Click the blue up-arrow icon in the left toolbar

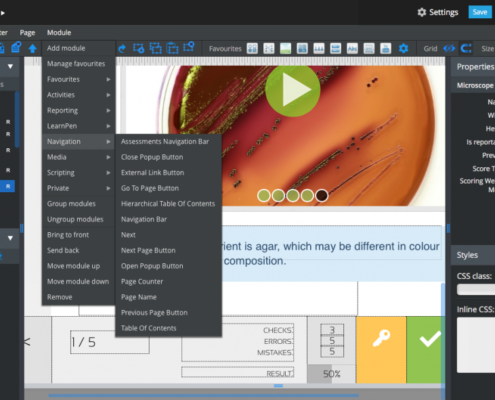32,49
